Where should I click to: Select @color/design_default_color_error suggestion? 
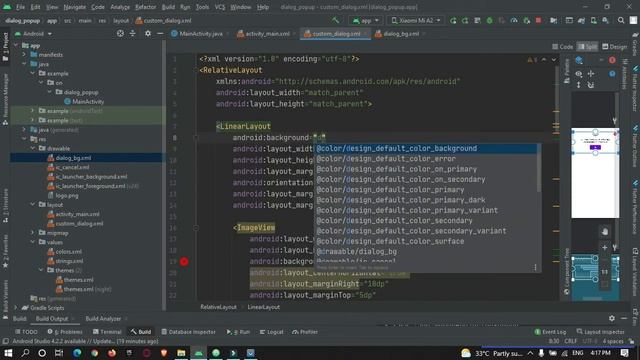click(x=426, y=159)
